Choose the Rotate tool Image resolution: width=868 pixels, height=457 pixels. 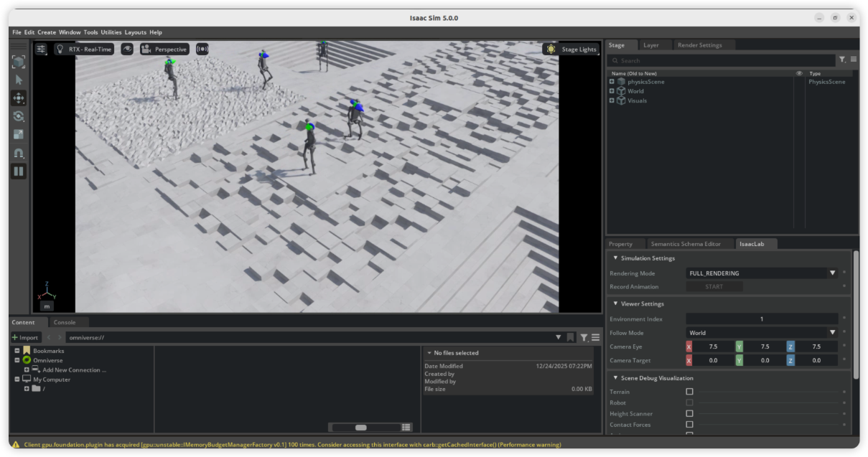click(19, 116)
